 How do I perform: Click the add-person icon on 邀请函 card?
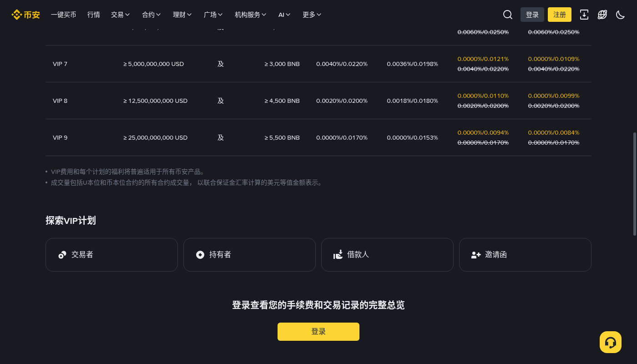476,255
